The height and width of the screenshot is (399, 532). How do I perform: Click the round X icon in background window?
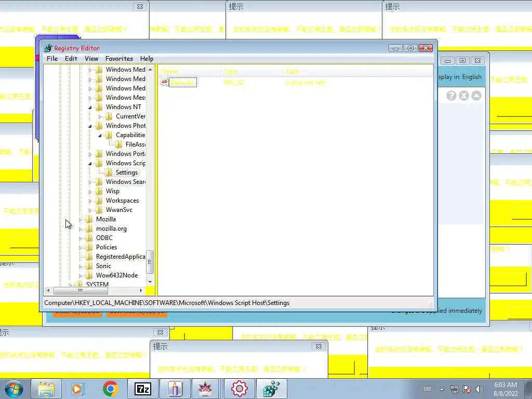click(x=464, y=96)
